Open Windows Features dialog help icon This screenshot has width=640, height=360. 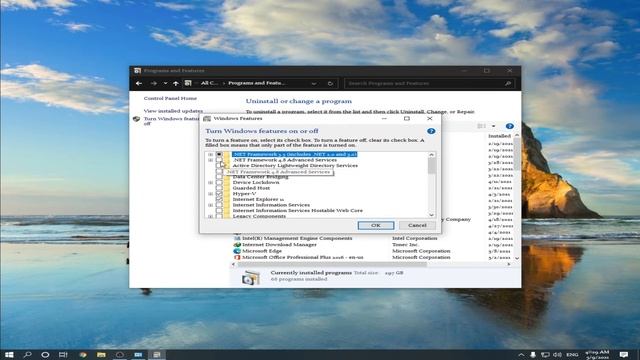(431, 131)
